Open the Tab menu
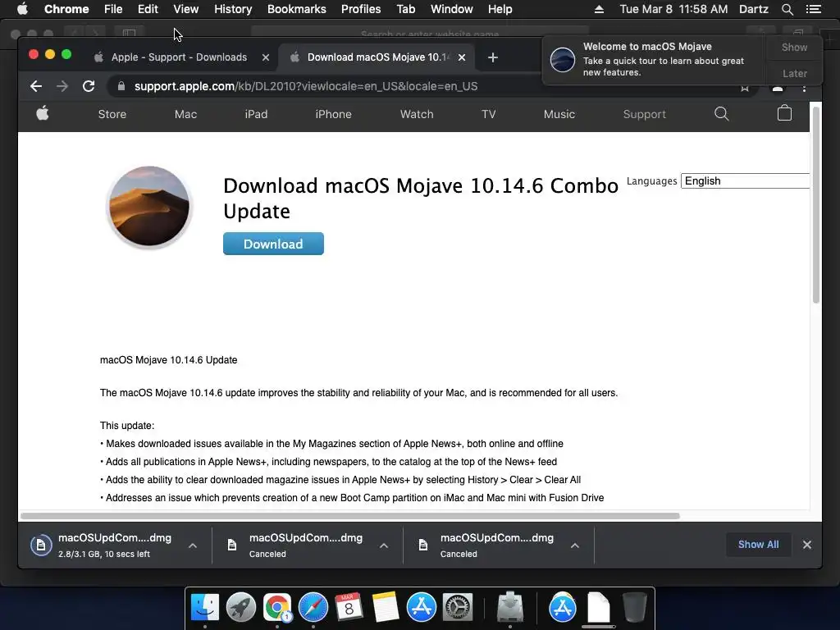Image resolution: width=840 pixels, height=630 pixels. (405, 9)
